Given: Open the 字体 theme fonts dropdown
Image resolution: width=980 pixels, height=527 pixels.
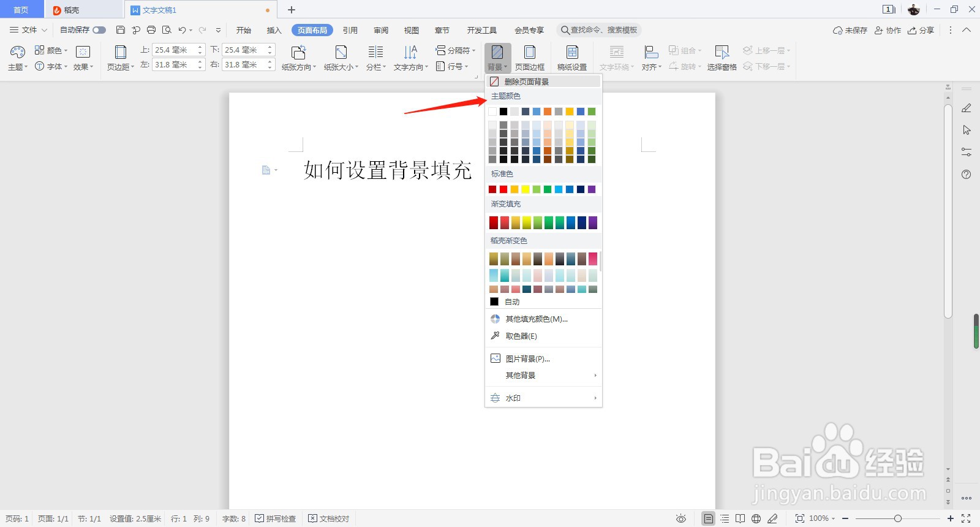Looking at the screenshot, I should (x=51, y=66).
